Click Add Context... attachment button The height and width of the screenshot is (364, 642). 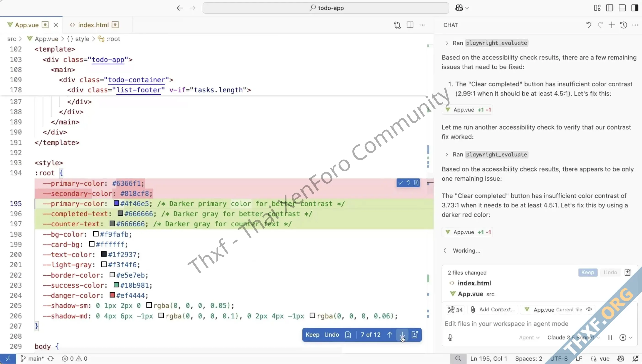tap(493, 310)
